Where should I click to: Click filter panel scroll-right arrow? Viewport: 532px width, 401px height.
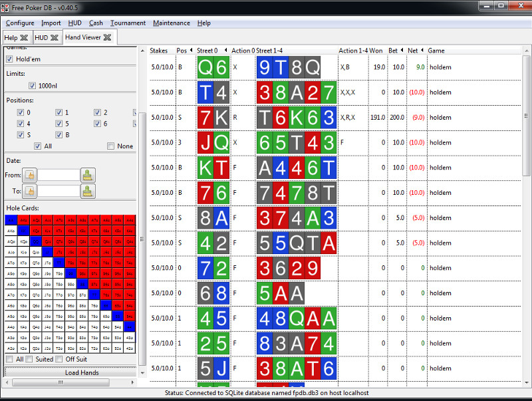point(132,382)
